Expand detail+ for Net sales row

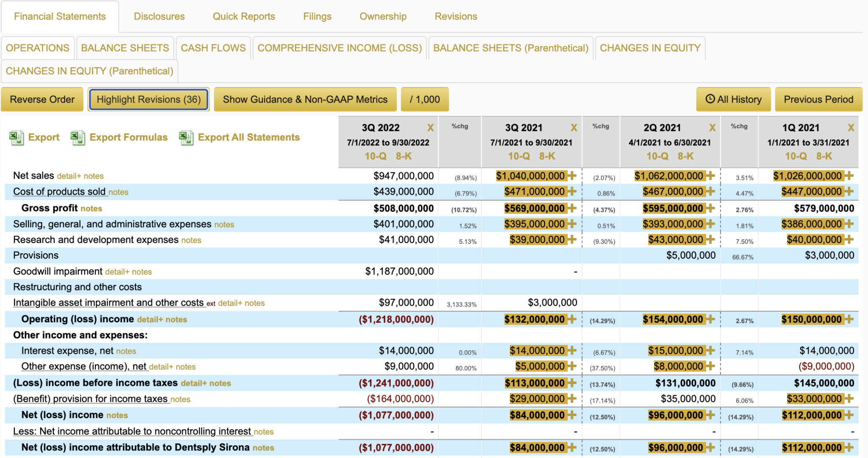(69, 176)
